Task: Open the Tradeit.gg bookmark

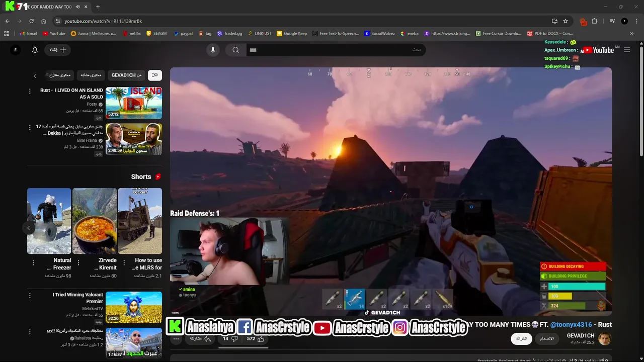Action: click(229, 34)
